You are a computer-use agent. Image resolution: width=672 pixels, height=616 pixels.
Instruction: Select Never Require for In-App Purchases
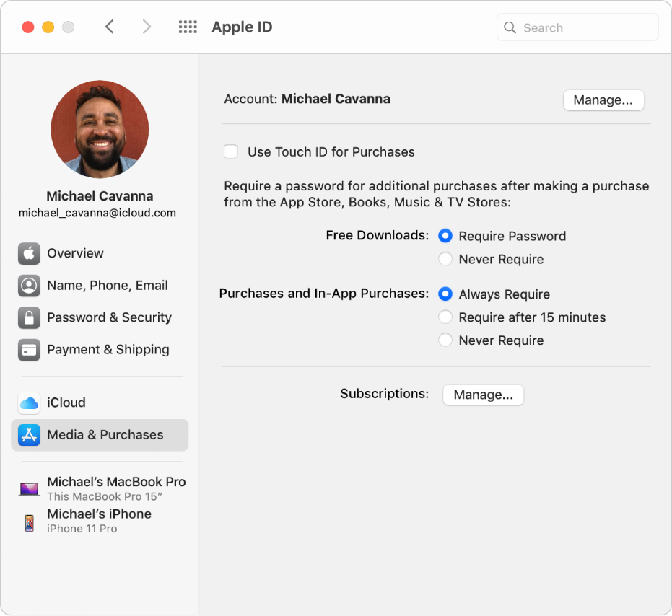point(446,340)
